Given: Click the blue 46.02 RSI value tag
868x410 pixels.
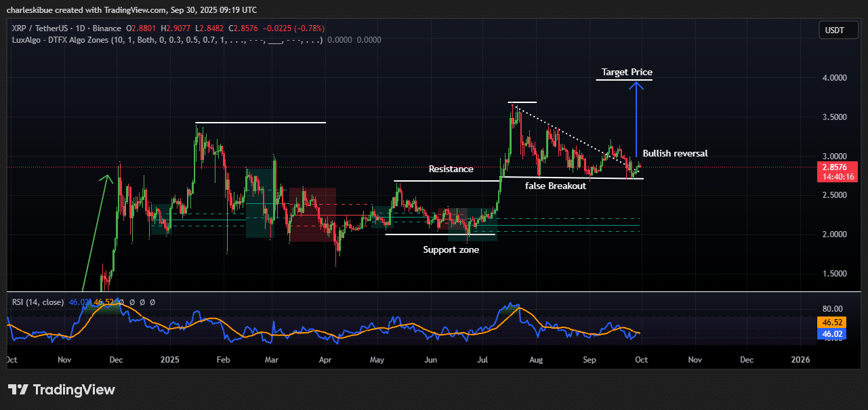Looking at the screenshot, I should (x=838, y=334).
